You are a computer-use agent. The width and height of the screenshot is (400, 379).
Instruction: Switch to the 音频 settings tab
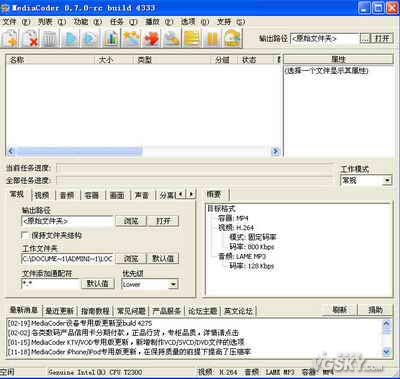pyautogui.click(x=67, y=195)
